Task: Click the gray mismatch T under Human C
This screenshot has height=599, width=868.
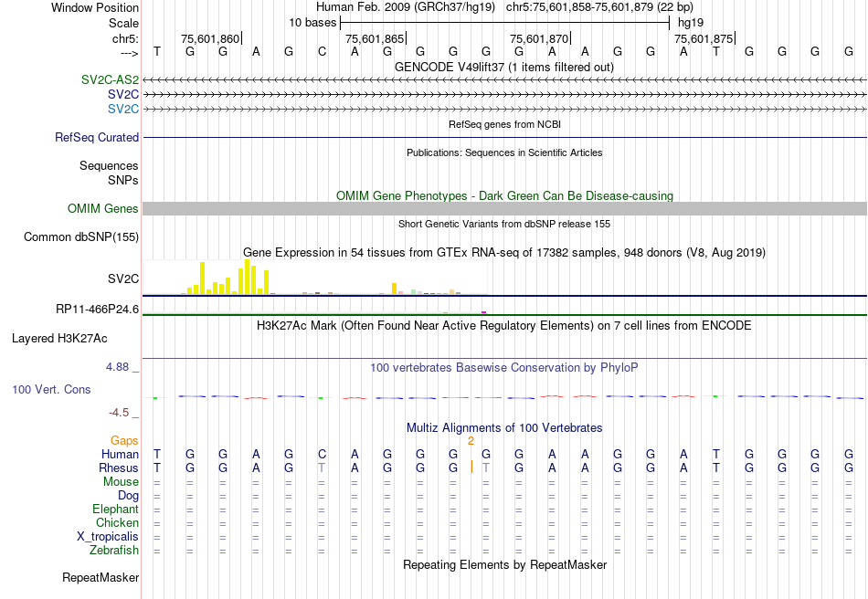Action: click(322, 468)
